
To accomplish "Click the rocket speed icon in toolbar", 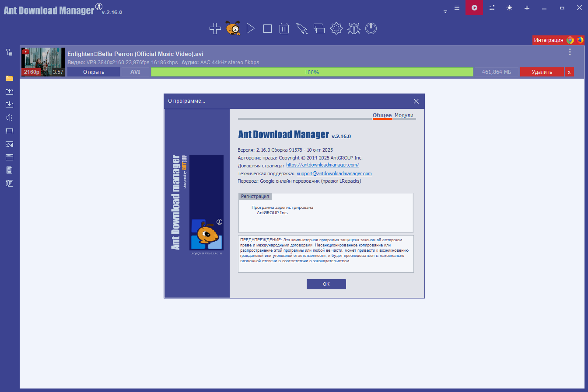I will pos(302,28).
